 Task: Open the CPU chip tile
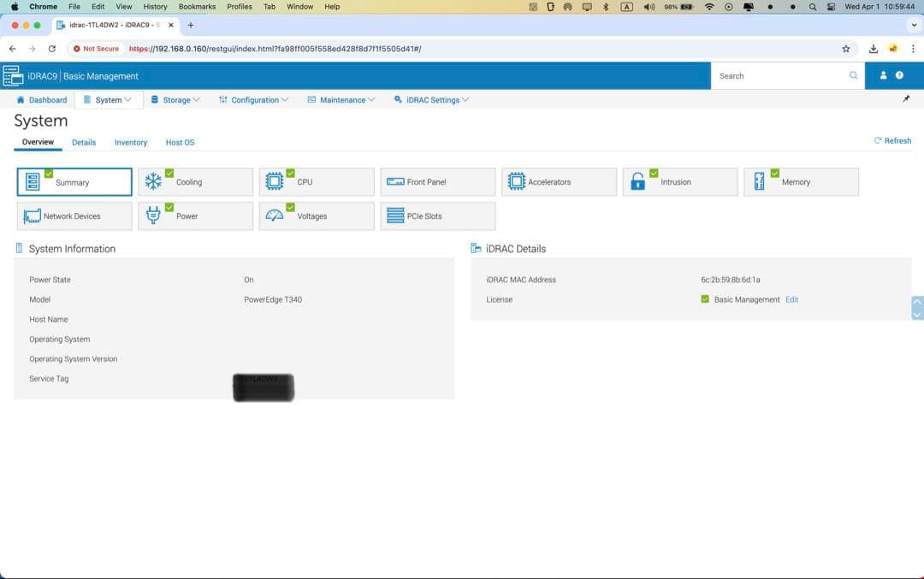tap(317, 182)
